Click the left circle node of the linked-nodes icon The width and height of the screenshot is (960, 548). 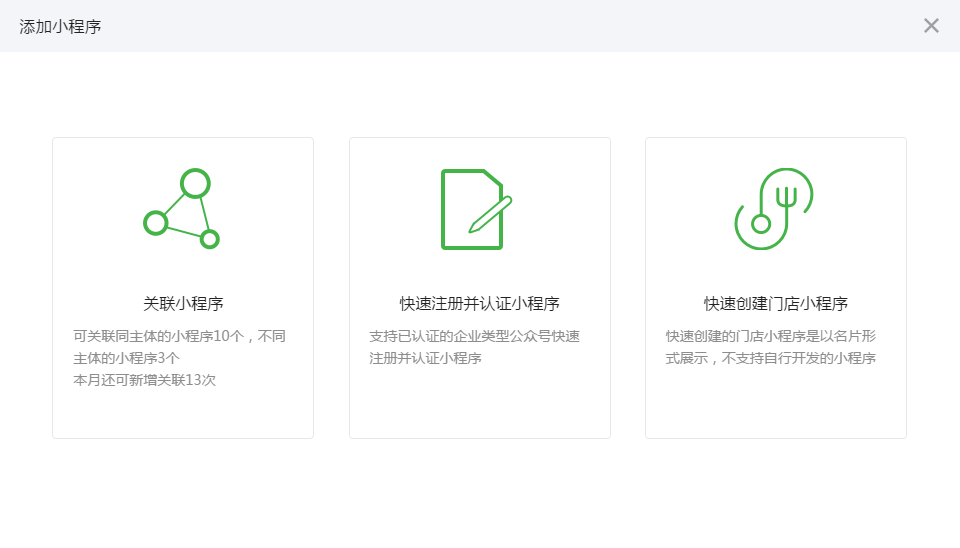pos(155,222)
